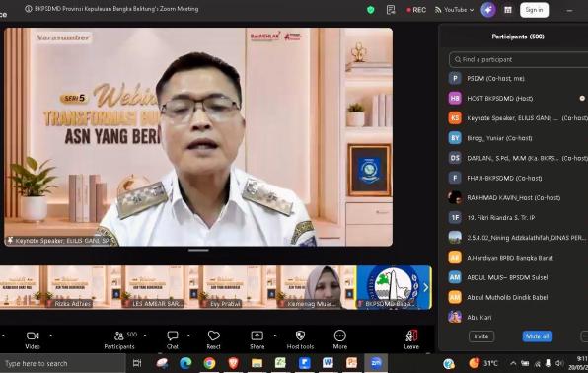Click the Share screen button
The image size is (588, 373).
tap(257, 340)
